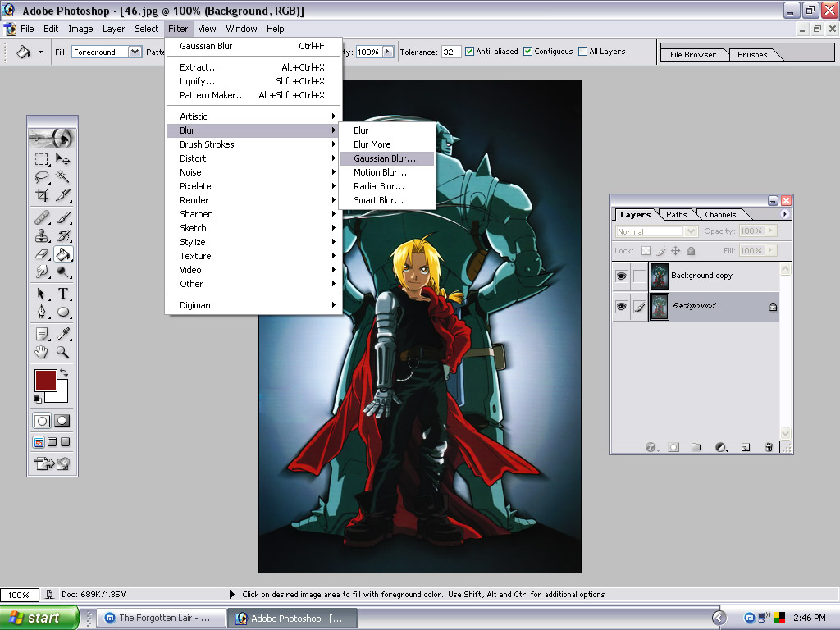Click the Adobe Photoshop taskbar button

[293, 619]
